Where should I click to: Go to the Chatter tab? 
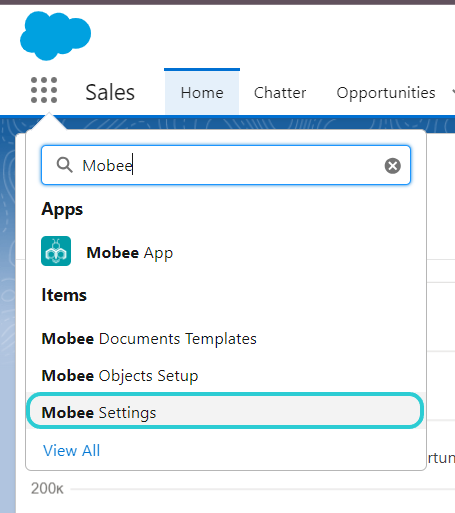[x=280, y=93]
